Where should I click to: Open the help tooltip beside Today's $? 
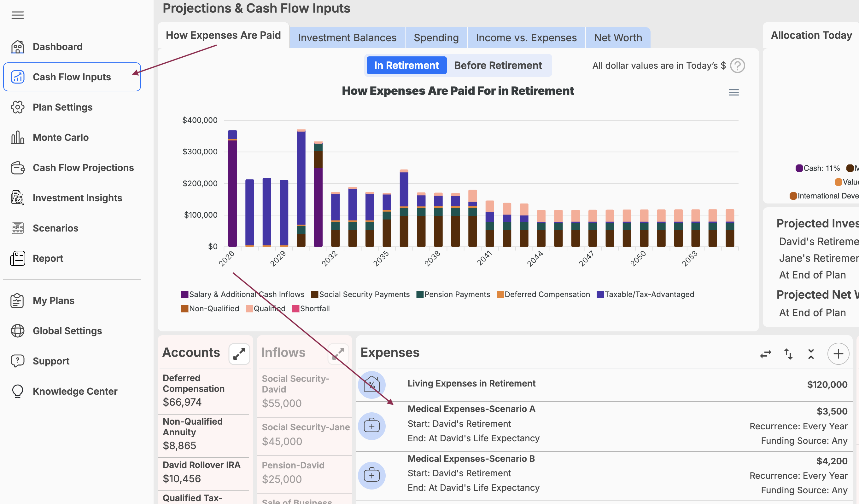(738, 66)
